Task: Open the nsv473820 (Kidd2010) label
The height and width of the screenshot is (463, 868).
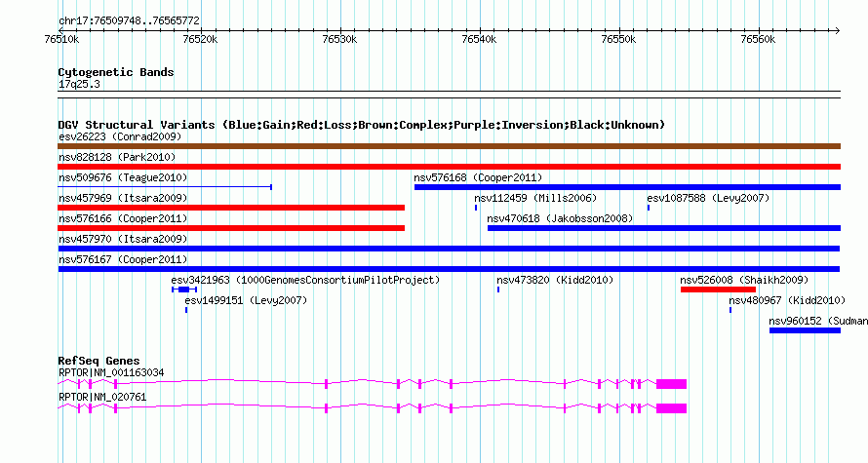Action: 555,280
